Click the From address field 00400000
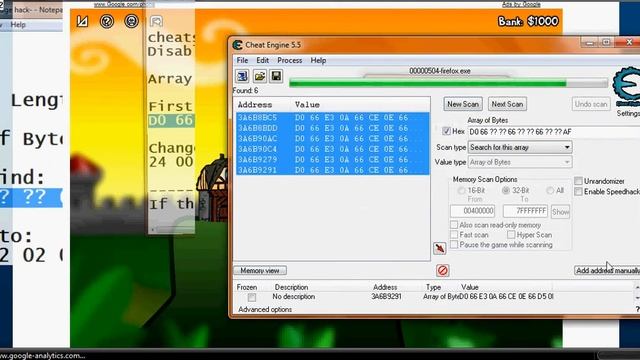640x360 pixels. coord(473,211)
